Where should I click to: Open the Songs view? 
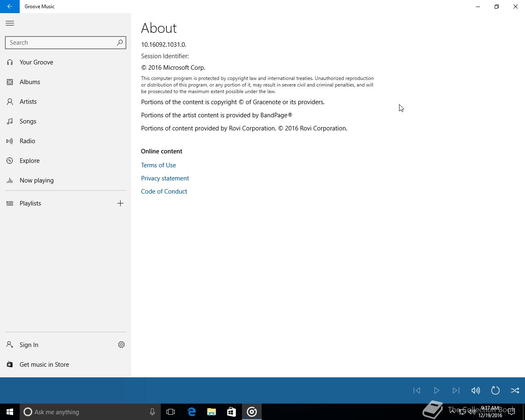coord(66,121)
